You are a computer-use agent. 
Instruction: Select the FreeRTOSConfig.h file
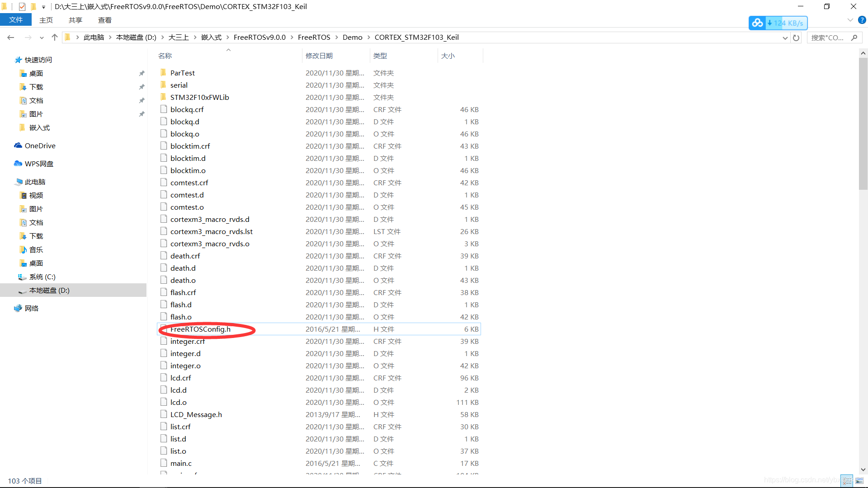tap(200, 329)
